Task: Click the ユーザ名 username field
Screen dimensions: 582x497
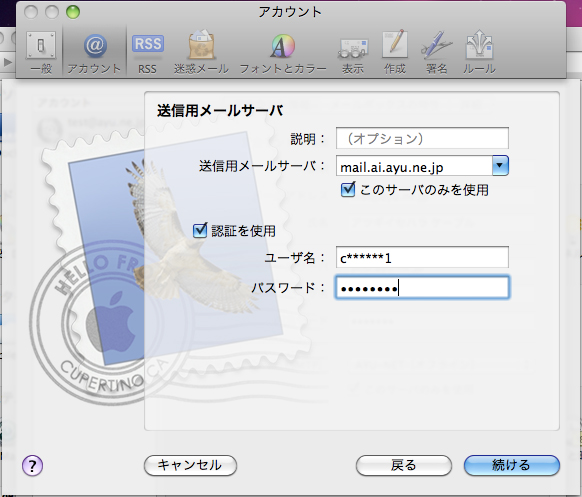Action: pyautogui.click(x=422, y=257)
